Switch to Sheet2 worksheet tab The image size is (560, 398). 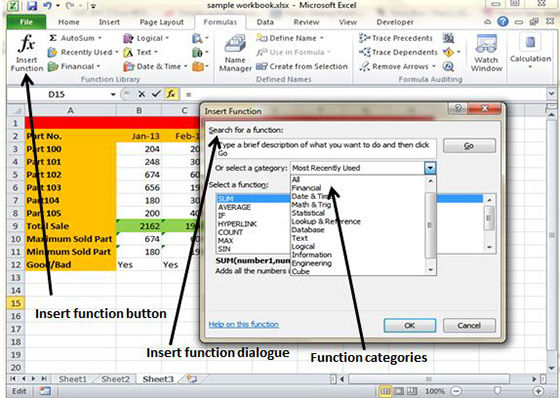[x=115, y=379]
